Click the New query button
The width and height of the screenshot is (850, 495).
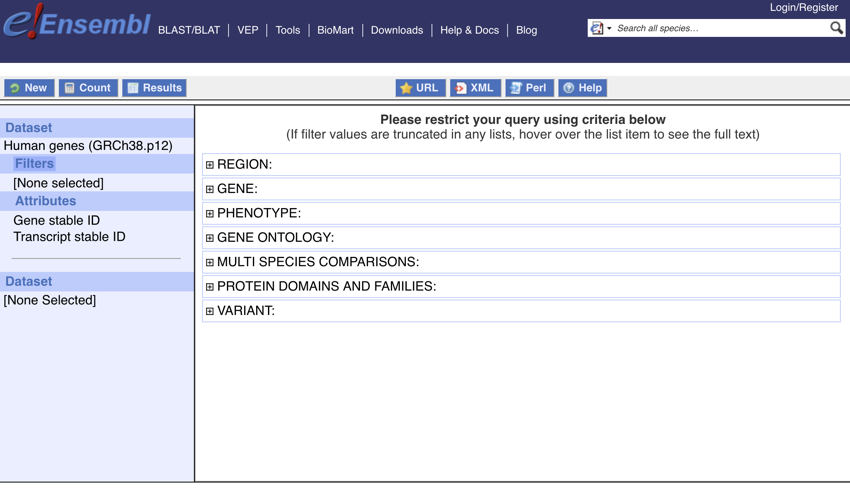click(x=28, y=88)
